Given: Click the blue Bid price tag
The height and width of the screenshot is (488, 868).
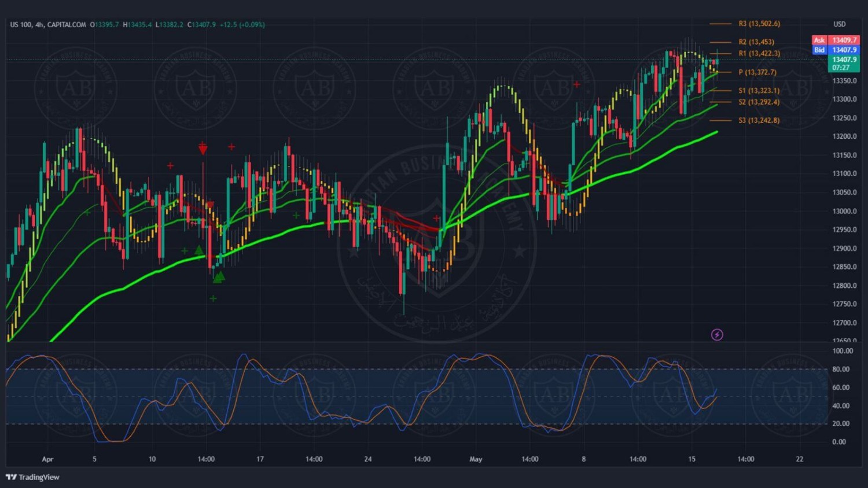Looking at the screenshot, I should tap(836, 50).
